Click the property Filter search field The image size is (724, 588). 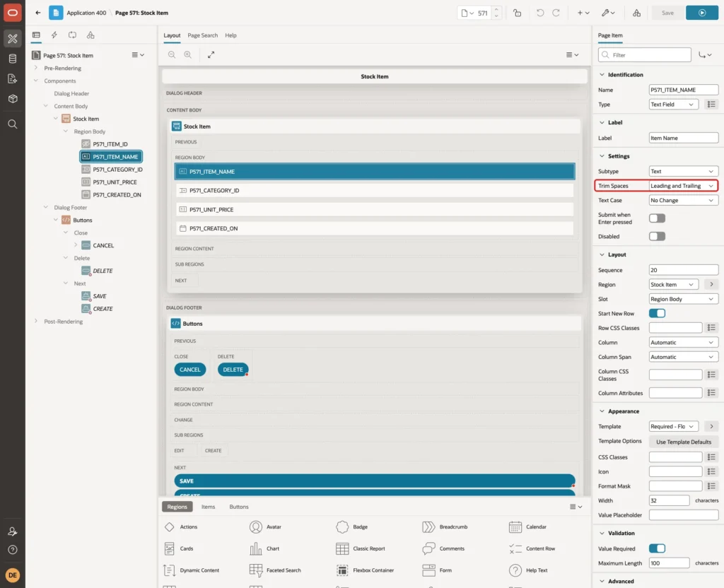click(645, 55)
